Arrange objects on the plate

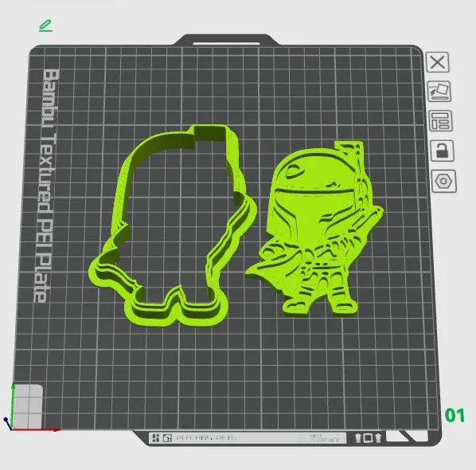tap(440, 120)
